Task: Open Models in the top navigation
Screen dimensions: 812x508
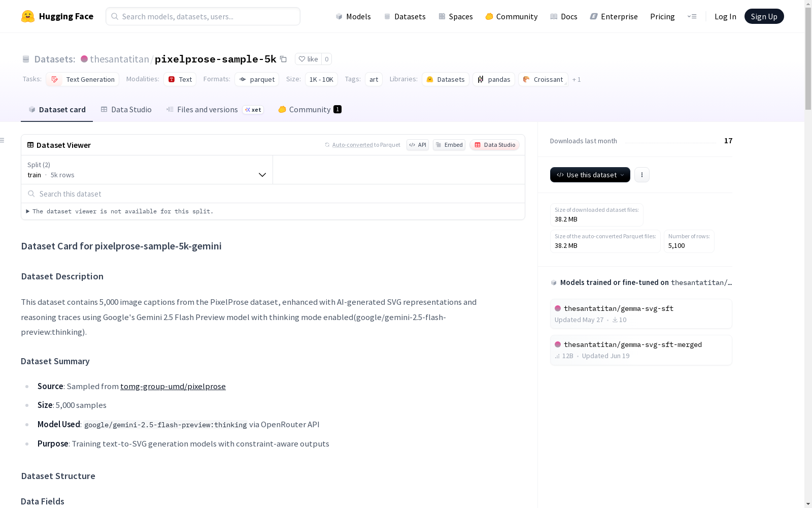Action: 353,16
